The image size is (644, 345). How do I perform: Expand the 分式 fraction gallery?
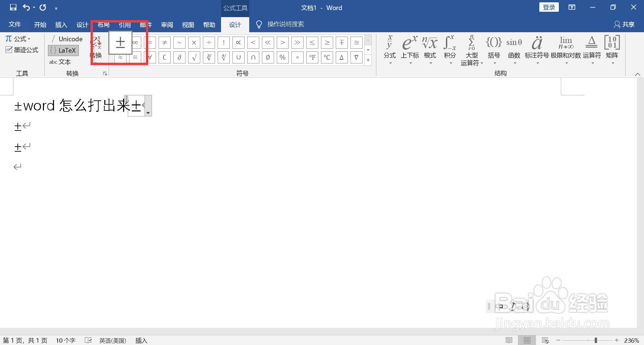coord(390,50)
